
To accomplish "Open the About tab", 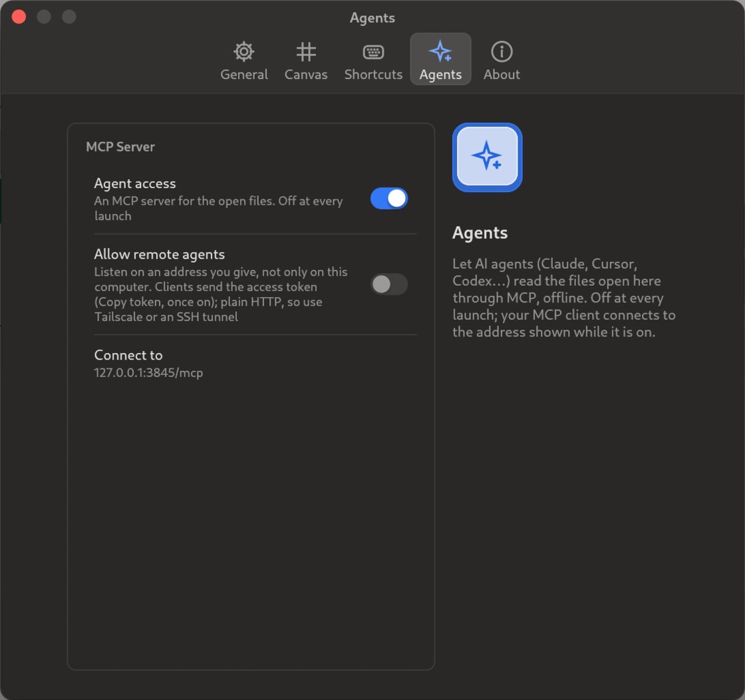I will coord(502,60).
